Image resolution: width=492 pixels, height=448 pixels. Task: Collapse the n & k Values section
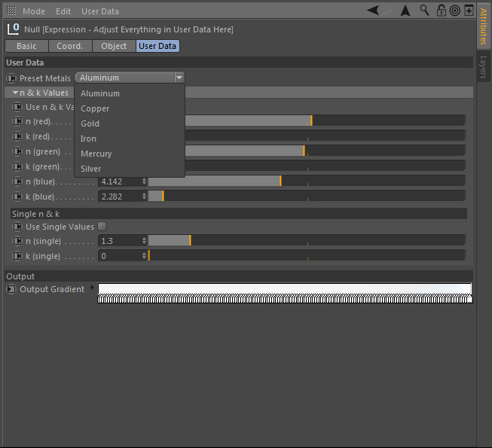click(15, 93)
